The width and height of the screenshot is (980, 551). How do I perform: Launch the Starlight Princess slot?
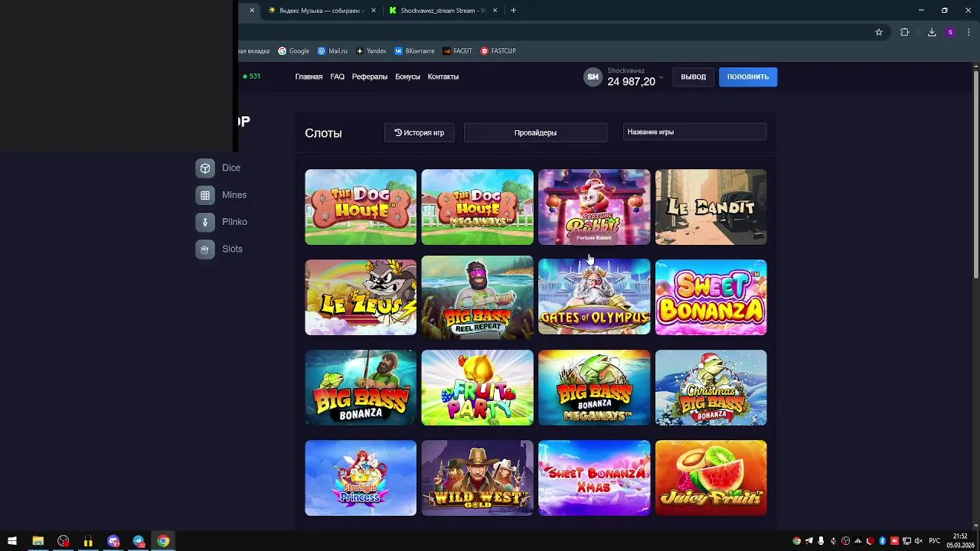coord(361,478)
